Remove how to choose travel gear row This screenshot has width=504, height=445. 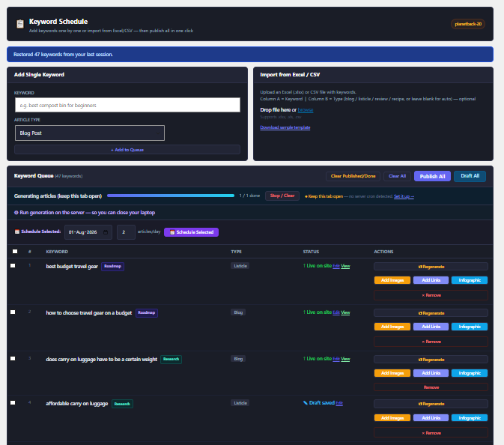coord(431,342)
